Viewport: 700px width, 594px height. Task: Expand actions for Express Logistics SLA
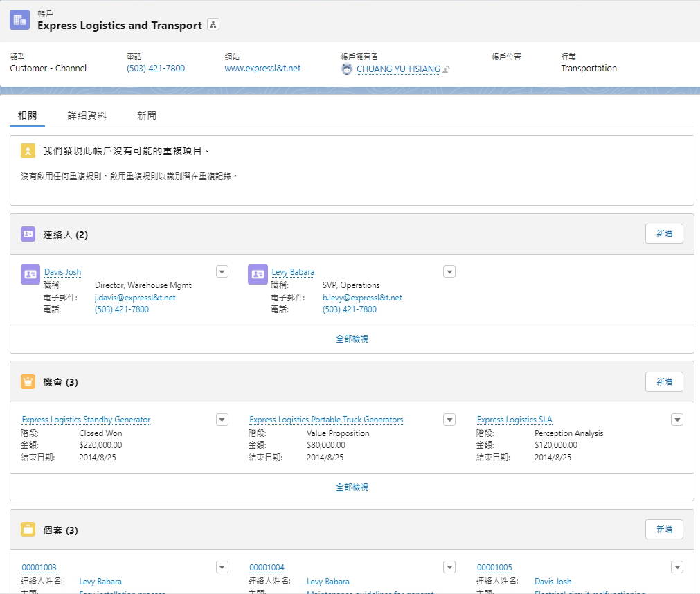[677, 420]
